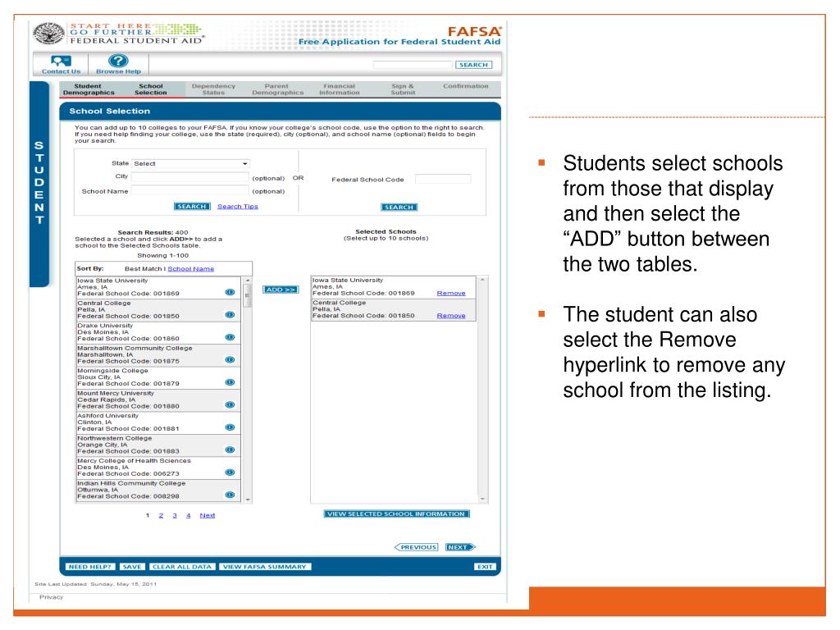Go to results page 3
This screenshot has height=630, width=840.
pos(175,515)
